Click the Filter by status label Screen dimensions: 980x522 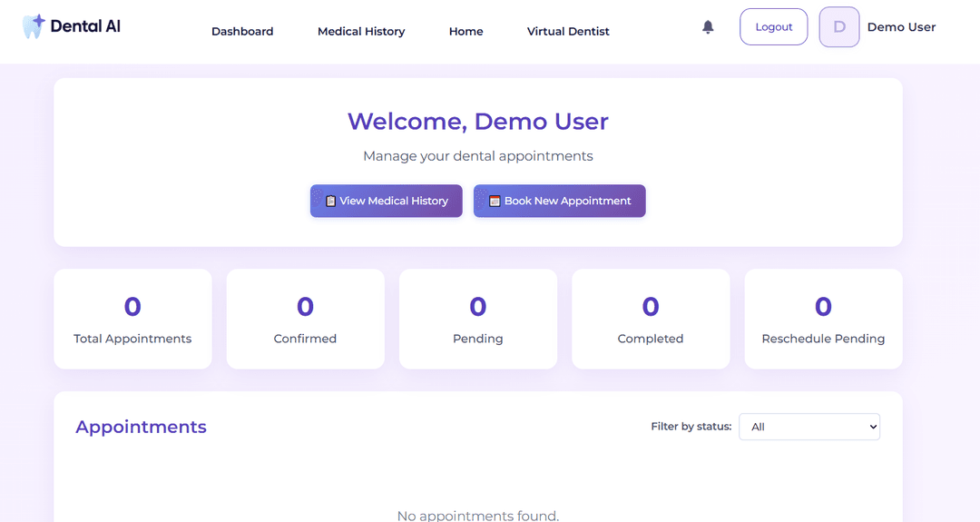click(691, 427)
